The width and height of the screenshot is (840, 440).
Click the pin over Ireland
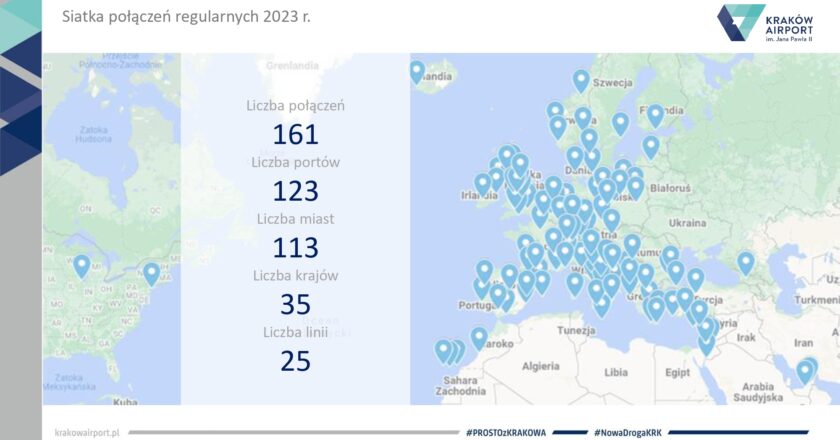pyautogui.click(x=483, y=184)
